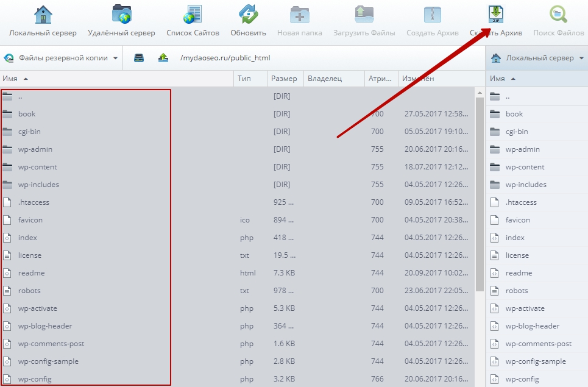The image size is (588, 387).
Task: Click the Новая папка icon
Action: pyautogui.click(x=300, y=15)
